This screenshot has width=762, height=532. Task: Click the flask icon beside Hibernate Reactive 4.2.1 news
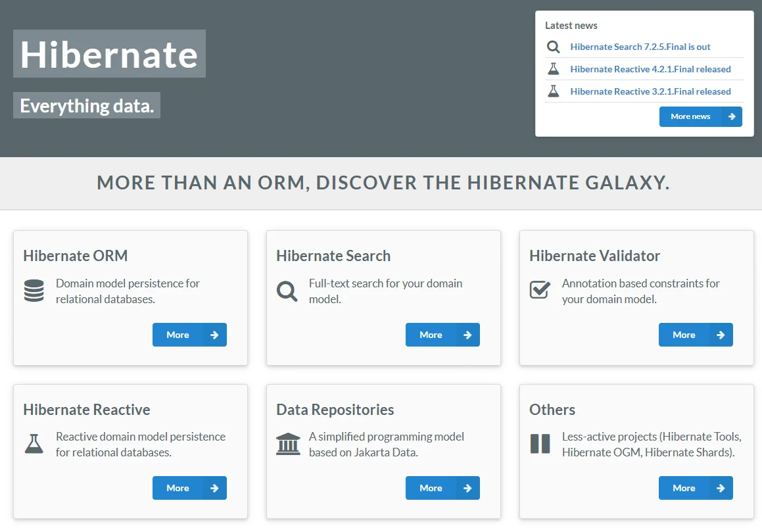coord(553,69)
